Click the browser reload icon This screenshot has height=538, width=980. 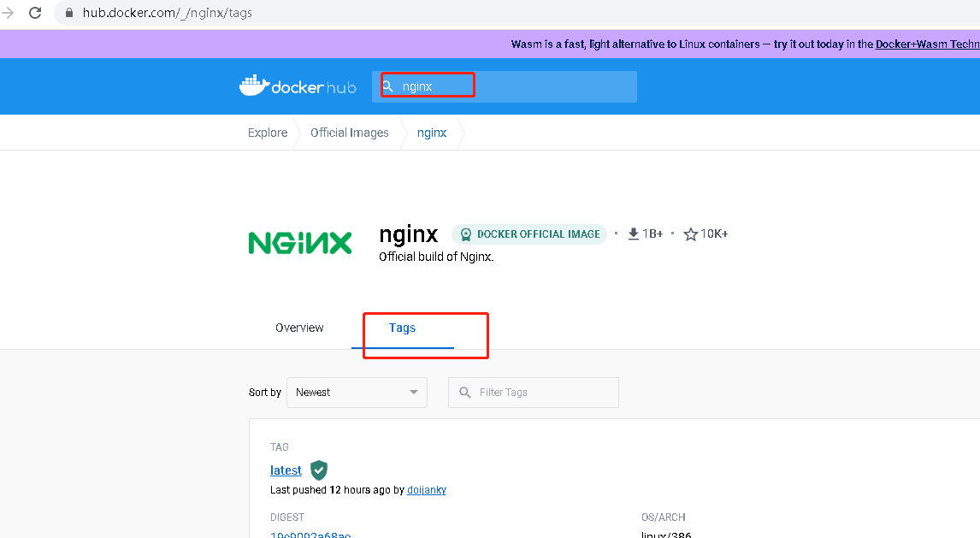click(x=35, y=13)
